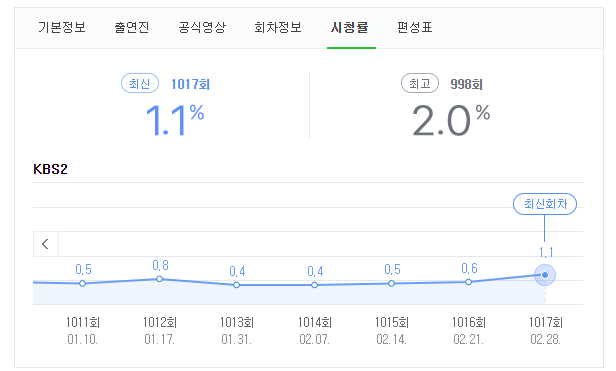Open the highest-rated episode 998회 link
This screenshot has height=371, width=616.
(x=467, y=84)
